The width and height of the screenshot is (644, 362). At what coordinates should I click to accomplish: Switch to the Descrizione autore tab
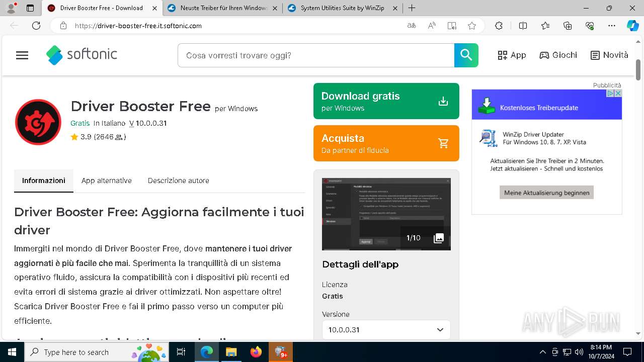(x=178, y=180)
